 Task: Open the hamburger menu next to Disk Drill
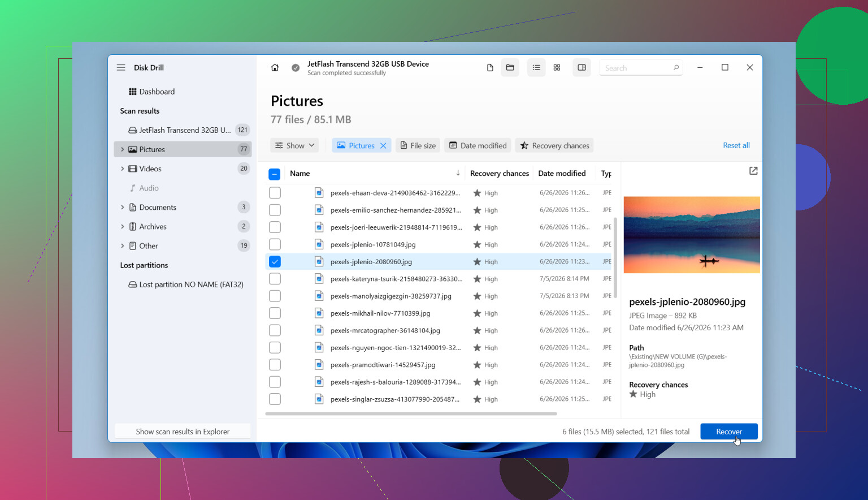[121, 67]
